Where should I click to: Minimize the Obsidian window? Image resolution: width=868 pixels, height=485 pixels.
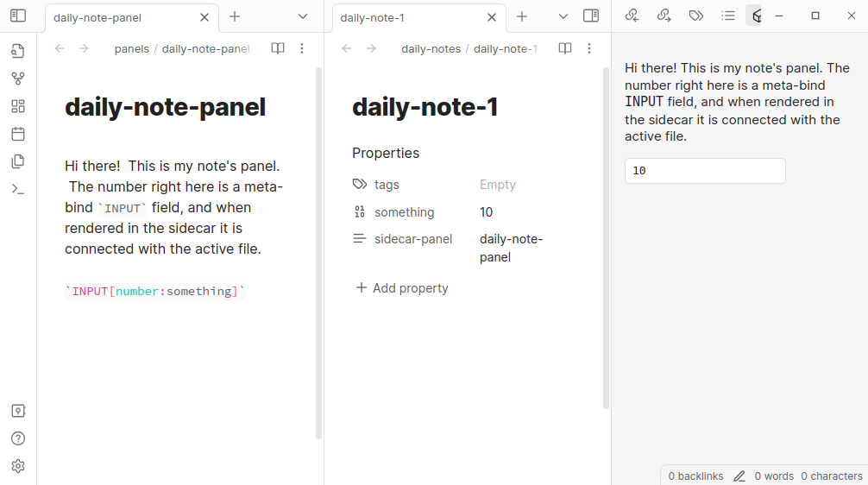pos(779,16)
